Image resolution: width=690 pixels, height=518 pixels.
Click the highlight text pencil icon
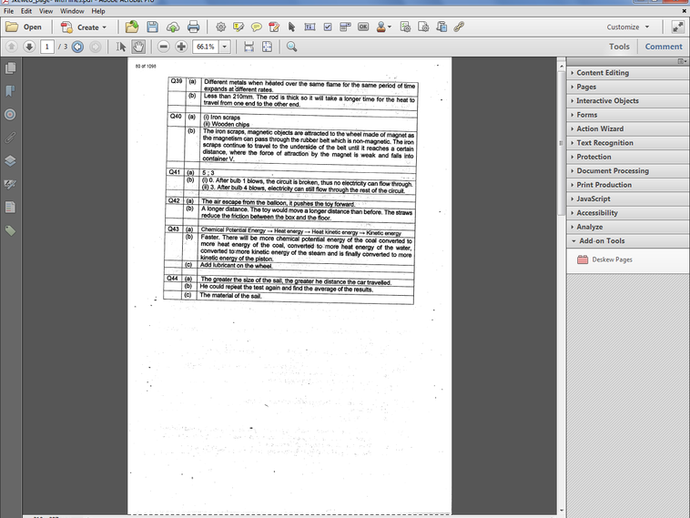274,27
